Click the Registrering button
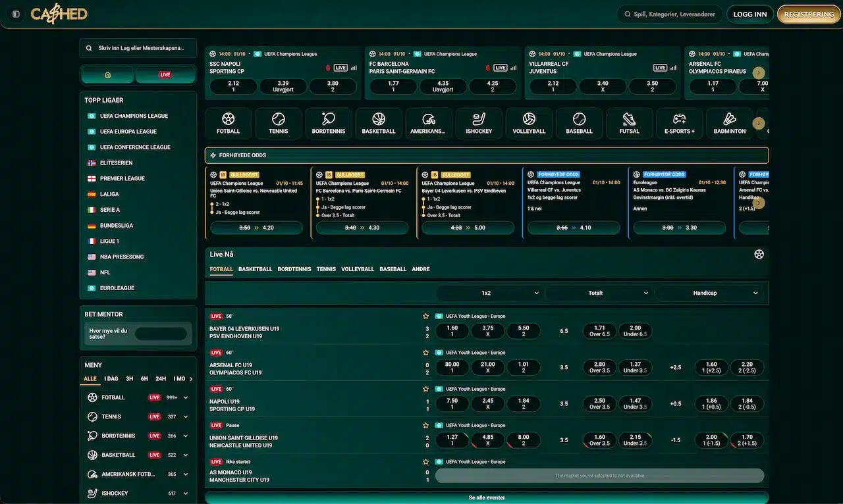 809,14
